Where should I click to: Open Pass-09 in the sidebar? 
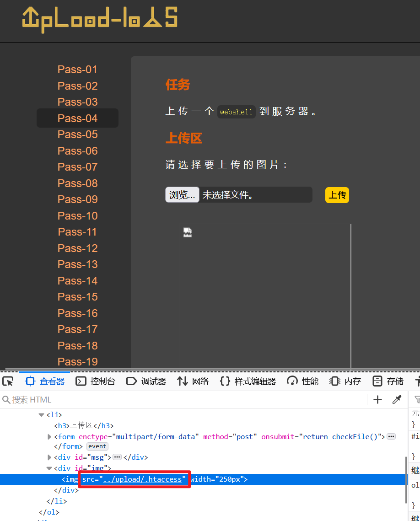[77, 199]
